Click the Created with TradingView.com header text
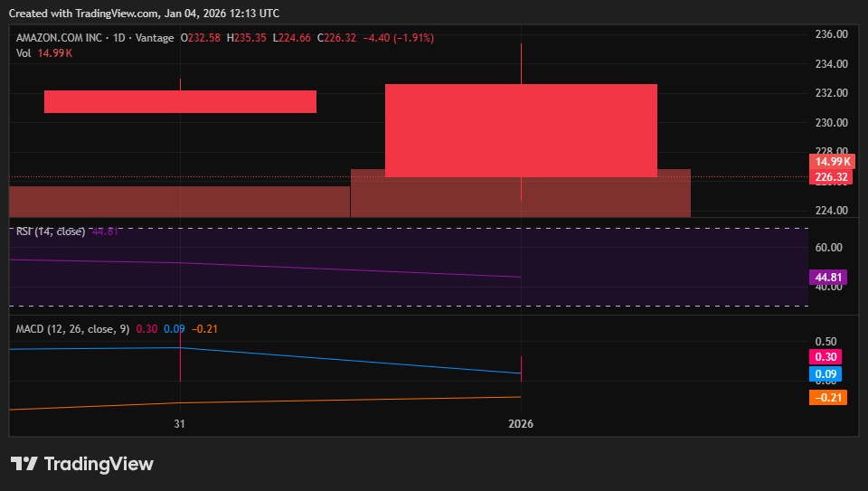Screen dimensions: 868x491 tap(144, 14)
